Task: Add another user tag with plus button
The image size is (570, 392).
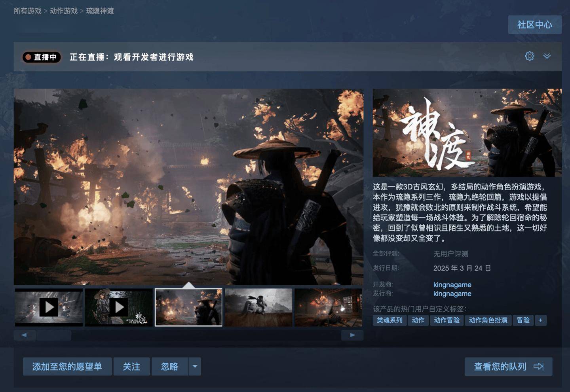Action: click(x=540, y=320)
